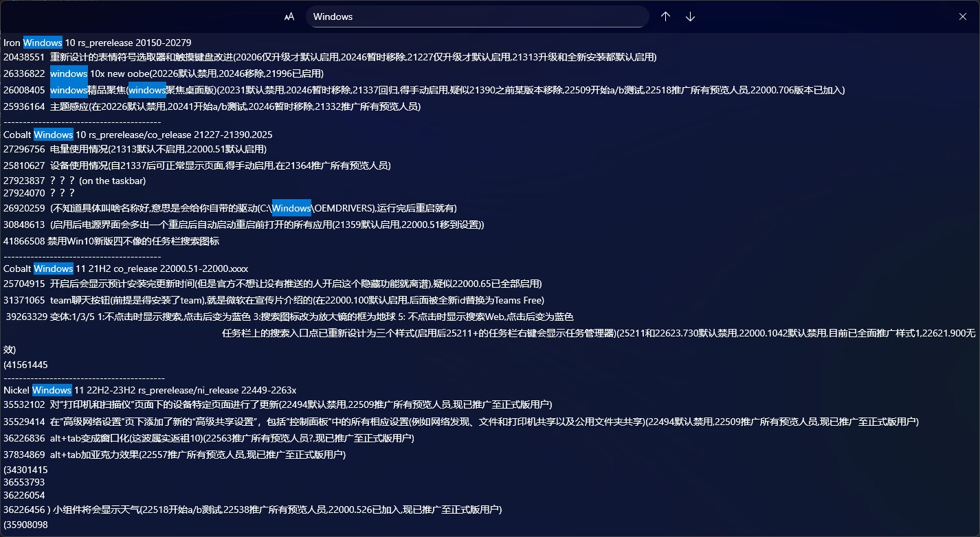Jump to the next search result
Image resolution: width=980 pixels, height=537 pixels.
pyautogui.click(x=690, y=16)
